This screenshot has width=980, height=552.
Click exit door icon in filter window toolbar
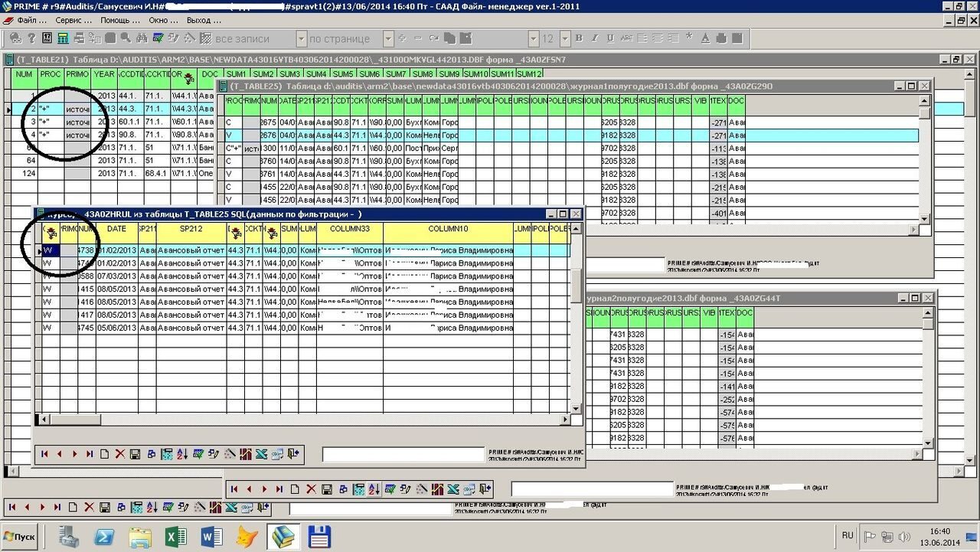point(292,454)
